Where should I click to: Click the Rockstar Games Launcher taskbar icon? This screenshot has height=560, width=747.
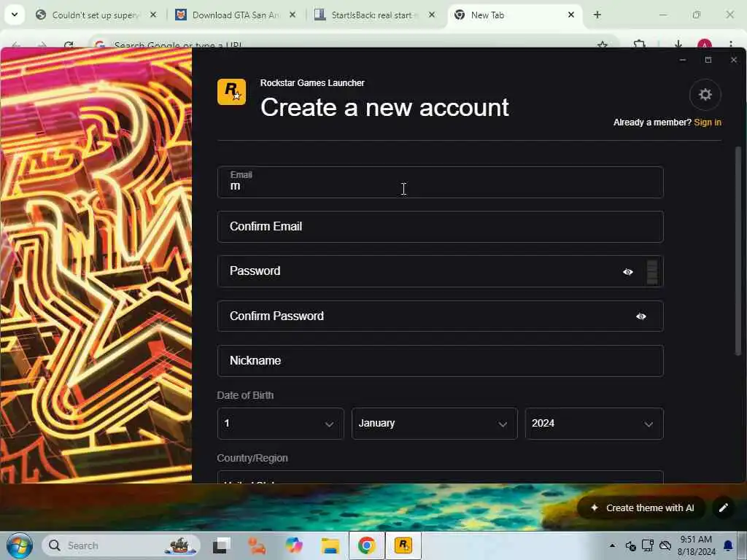(403, 545)
